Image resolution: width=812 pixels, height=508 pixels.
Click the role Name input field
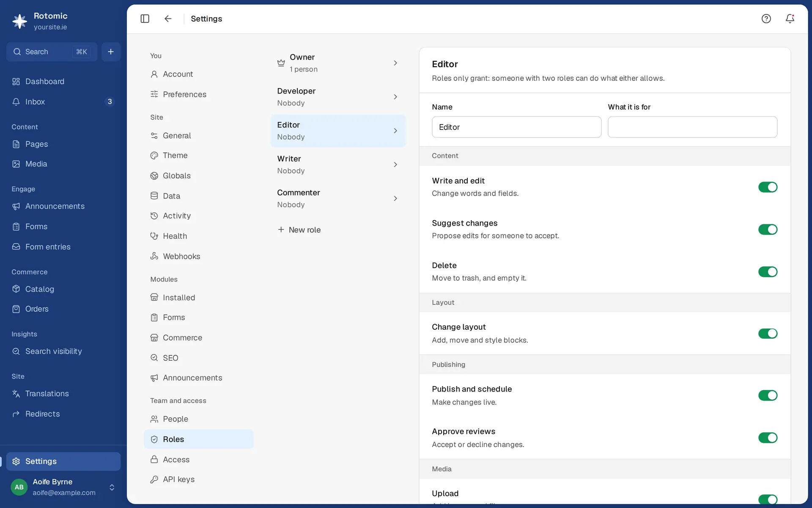[x=516, y=127]
